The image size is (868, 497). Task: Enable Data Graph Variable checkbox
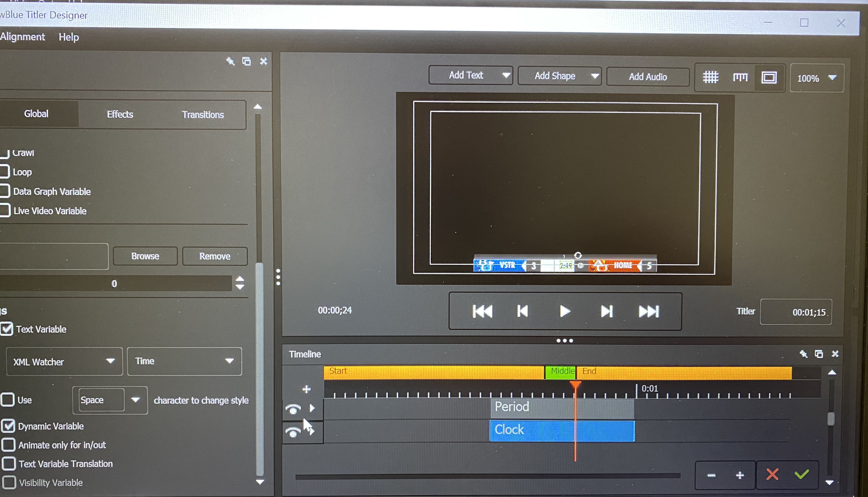[5, 191]
